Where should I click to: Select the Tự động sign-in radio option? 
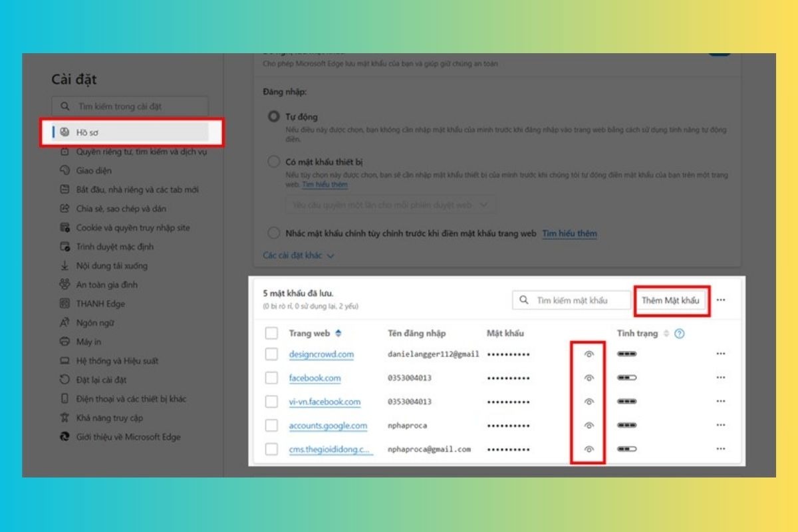click(x=273, y=116)
